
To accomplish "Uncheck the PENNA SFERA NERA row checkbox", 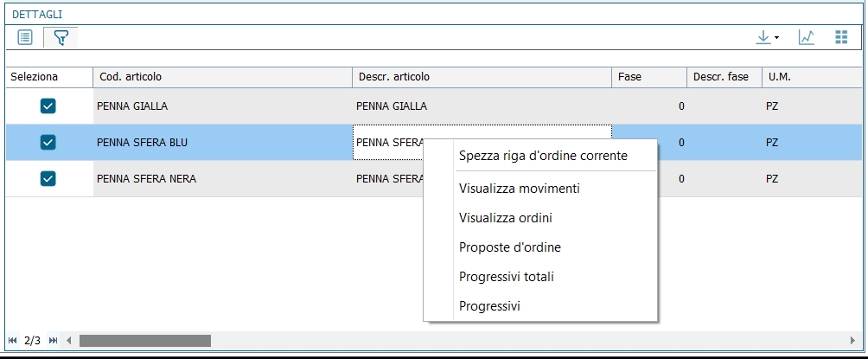I will [48, 178].
